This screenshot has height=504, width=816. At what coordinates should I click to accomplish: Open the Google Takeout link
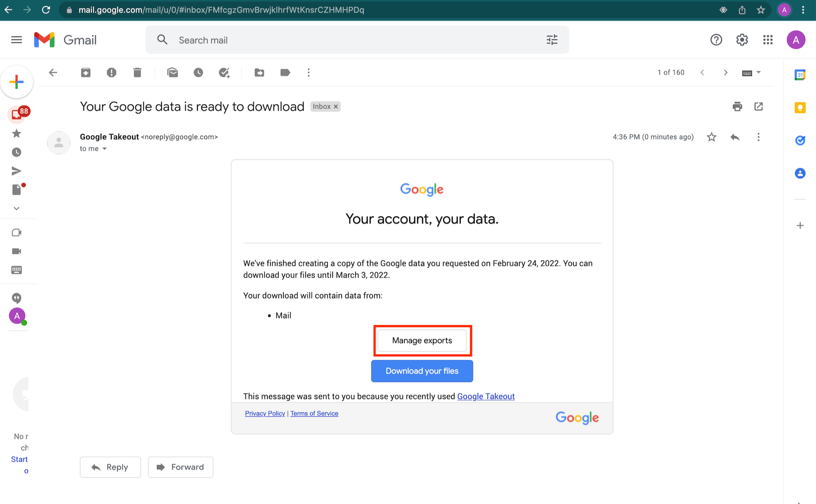coord(486,396)
